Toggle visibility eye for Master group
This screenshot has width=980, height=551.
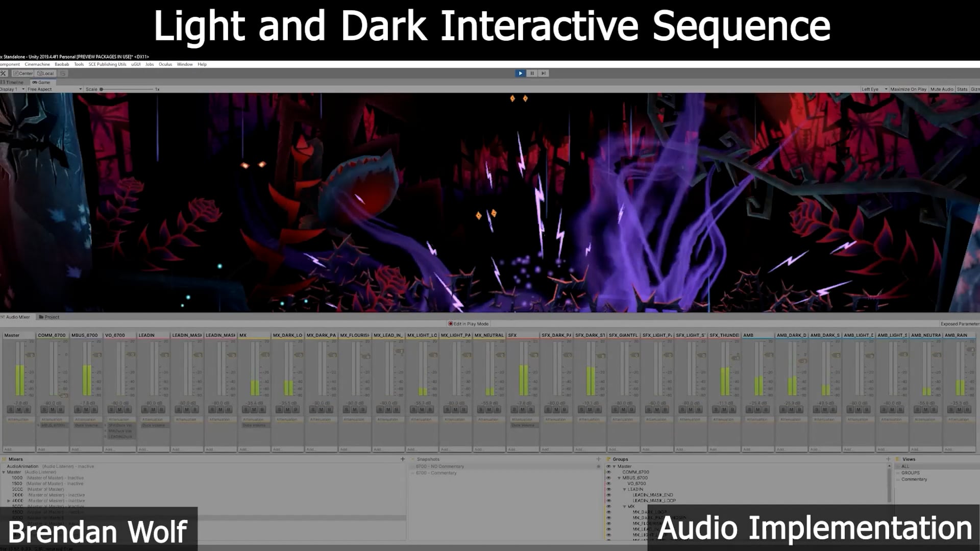click(x=608, y=466)
